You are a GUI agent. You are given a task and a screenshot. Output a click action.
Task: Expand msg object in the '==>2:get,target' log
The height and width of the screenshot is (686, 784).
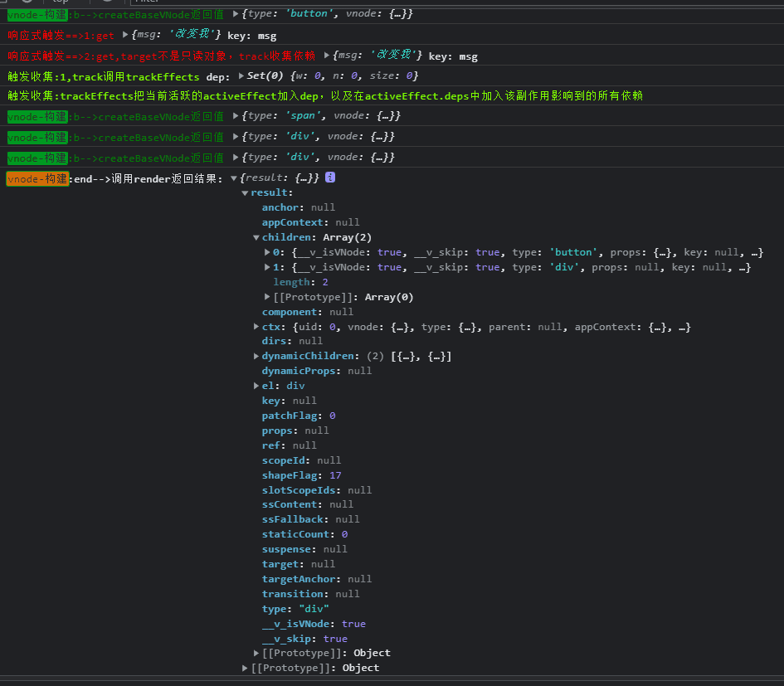pos(327,56)
